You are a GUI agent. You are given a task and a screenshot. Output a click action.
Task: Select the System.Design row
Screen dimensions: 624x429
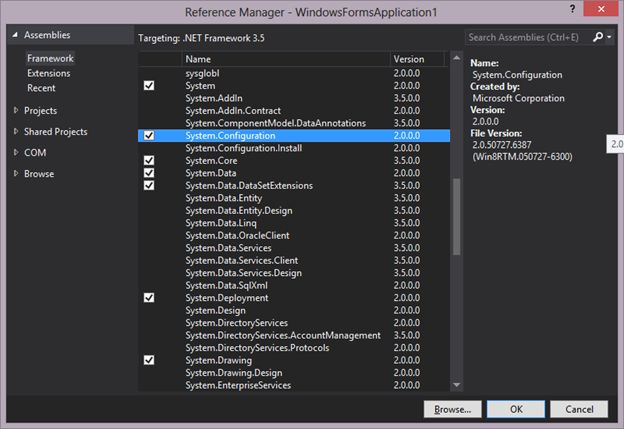pyautogui.click(x=294, y=310)
